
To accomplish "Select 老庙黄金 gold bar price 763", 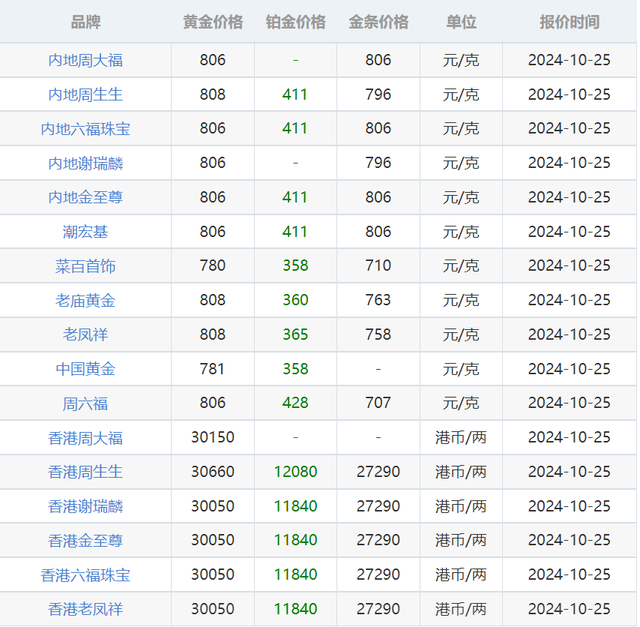I will click(378, 300).
